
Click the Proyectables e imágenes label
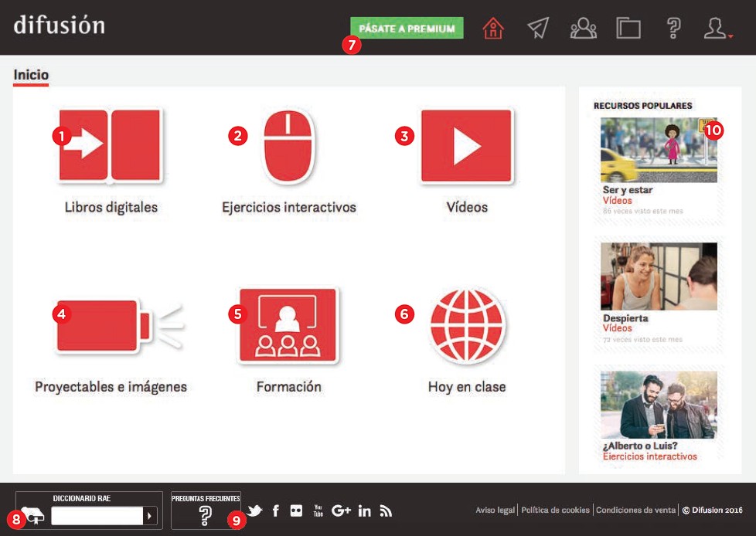pos(111,387)
